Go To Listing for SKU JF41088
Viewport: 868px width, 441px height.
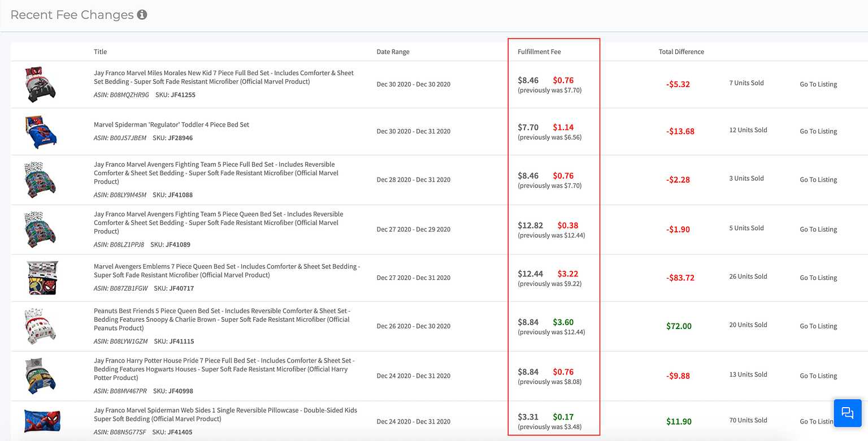coord(818,180)
